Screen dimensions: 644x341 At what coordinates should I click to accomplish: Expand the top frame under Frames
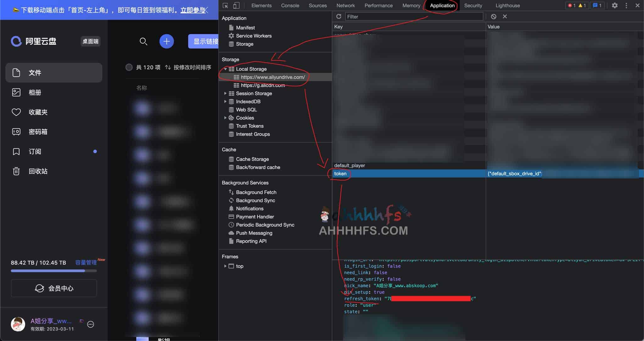pyautogui.click(x=225, y=266)
